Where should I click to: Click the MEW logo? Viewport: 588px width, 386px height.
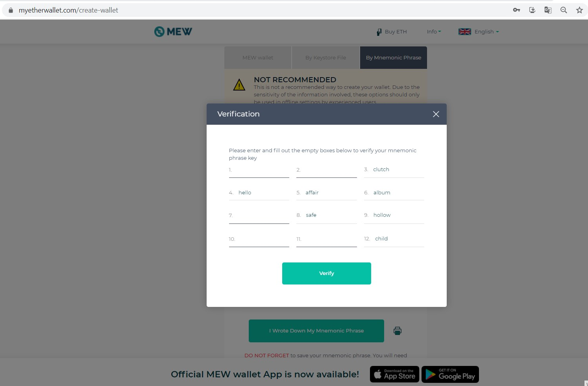point(173,31)
